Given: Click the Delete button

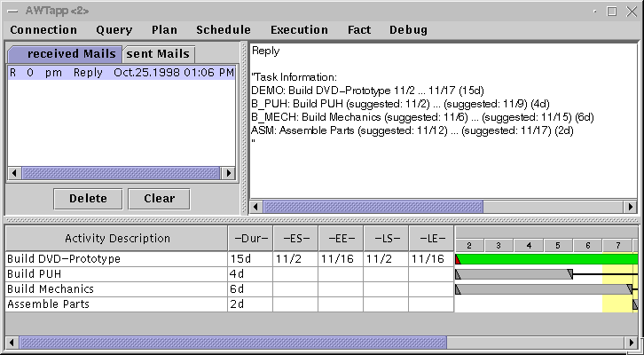Looking at the screenshot, I should (x=87, y=198).
